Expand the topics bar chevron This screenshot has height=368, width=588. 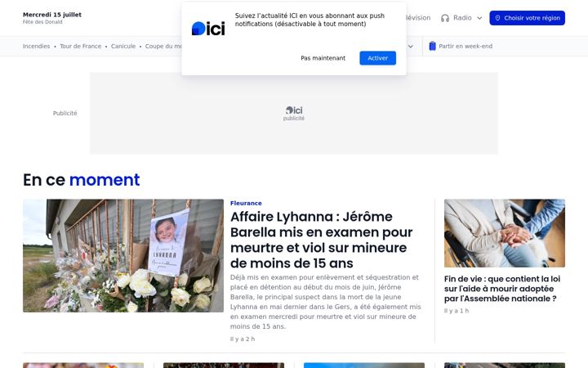point(411,47)
